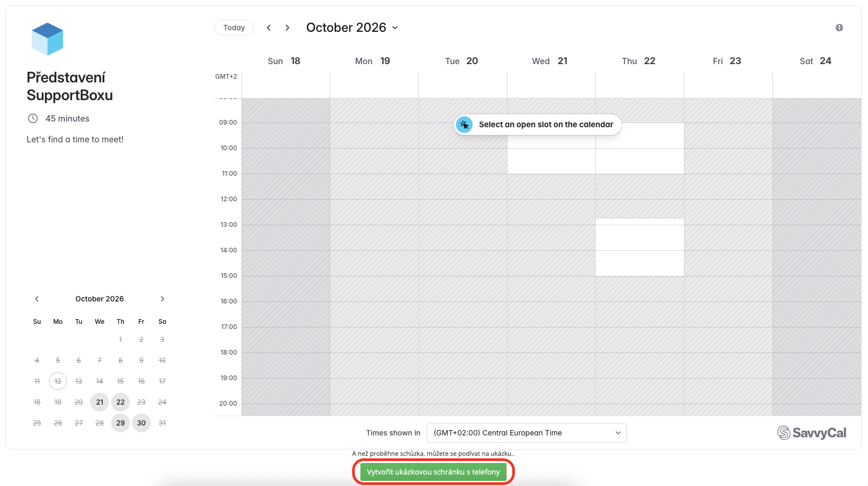
Task: Click the cursor icon in the slot hint
Action: pos(464,125)
